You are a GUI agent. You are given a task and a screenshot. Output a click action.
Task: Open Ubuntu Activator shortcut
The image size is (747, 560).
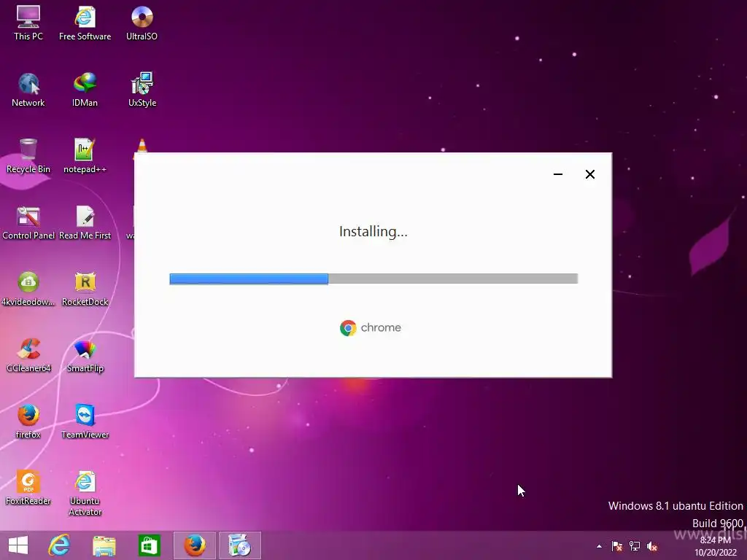pyautogui.click(x=85, y=494)
